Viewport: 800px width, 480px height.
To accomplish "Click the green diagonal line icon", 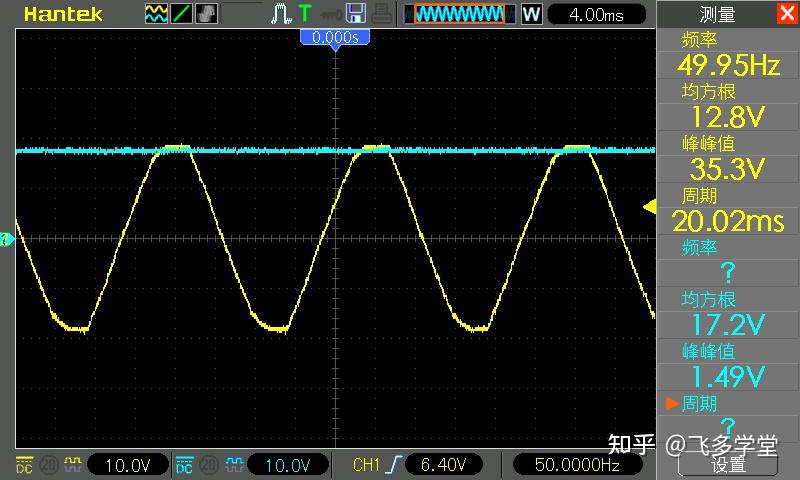I will coord(181,14).
